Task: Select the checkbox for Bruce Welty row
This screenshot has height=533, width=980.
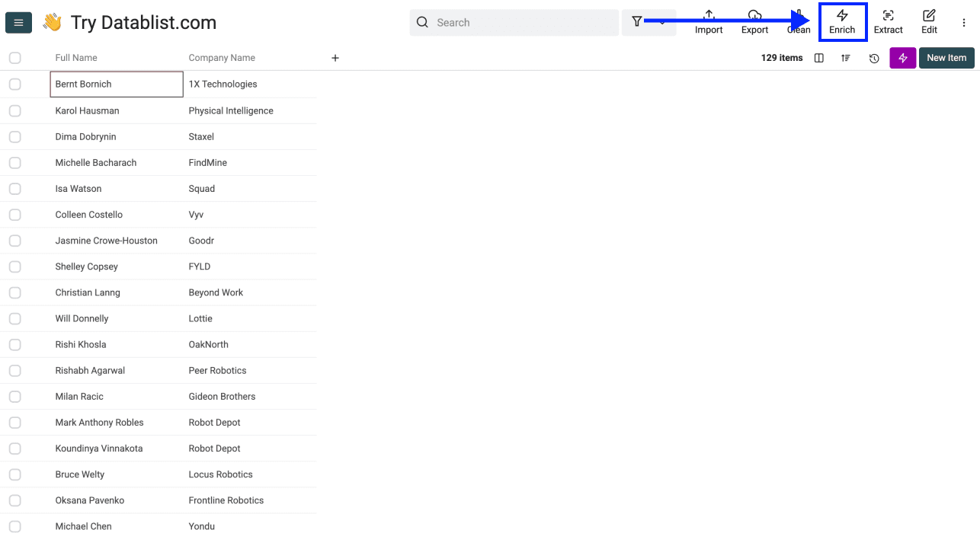Action: point(14,474)
